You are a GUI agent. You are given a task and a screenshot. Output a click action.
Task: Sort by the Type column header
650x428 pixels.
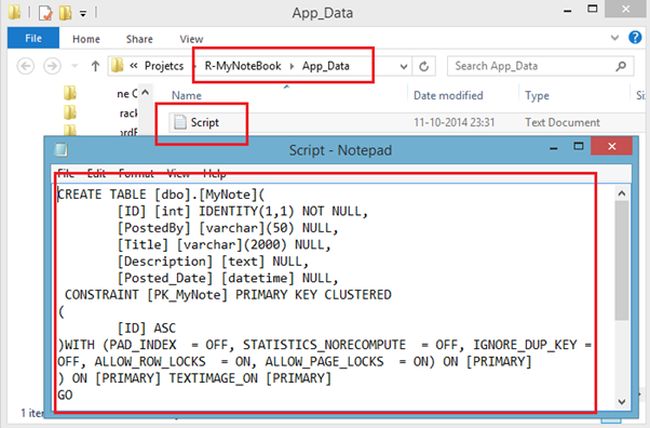(x=537, y=96)
